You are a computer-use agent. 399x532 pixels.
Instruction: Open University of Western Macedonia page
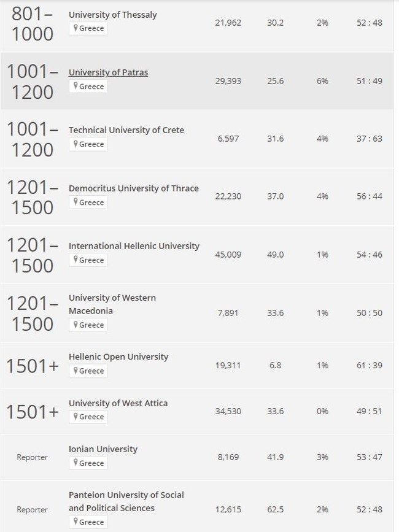point(112,304)
